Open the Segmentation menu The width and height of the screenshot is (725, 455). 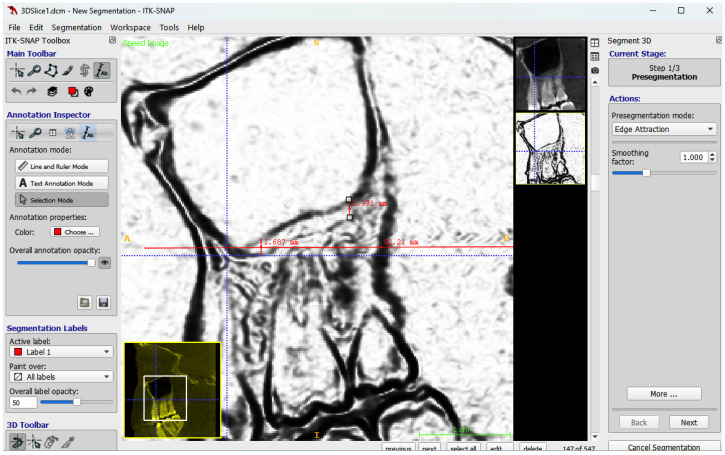coord(76,28)
